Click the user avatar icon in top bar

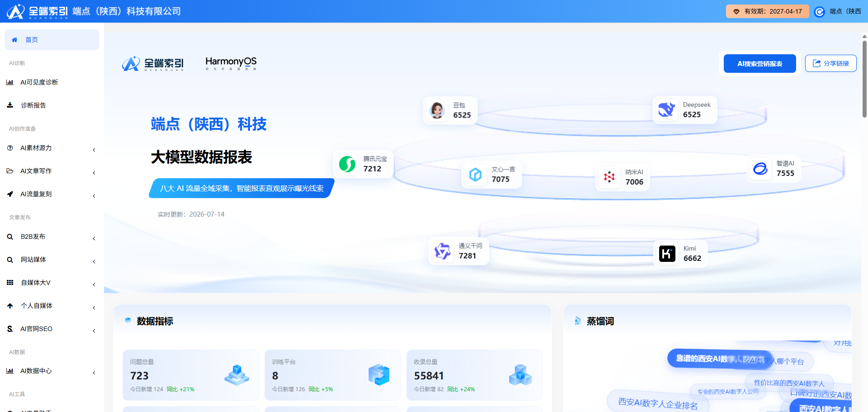(820, 12)
